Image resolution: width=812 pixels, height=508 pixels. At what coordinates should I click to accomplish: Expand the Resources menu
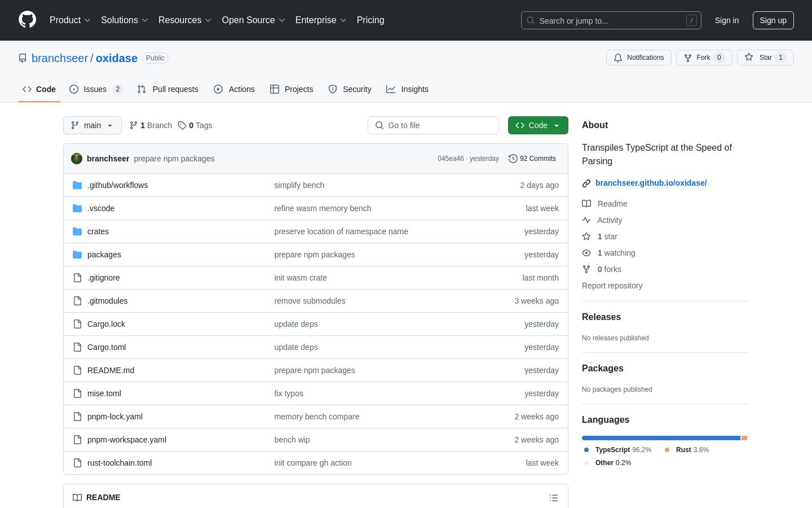[185, 20]
